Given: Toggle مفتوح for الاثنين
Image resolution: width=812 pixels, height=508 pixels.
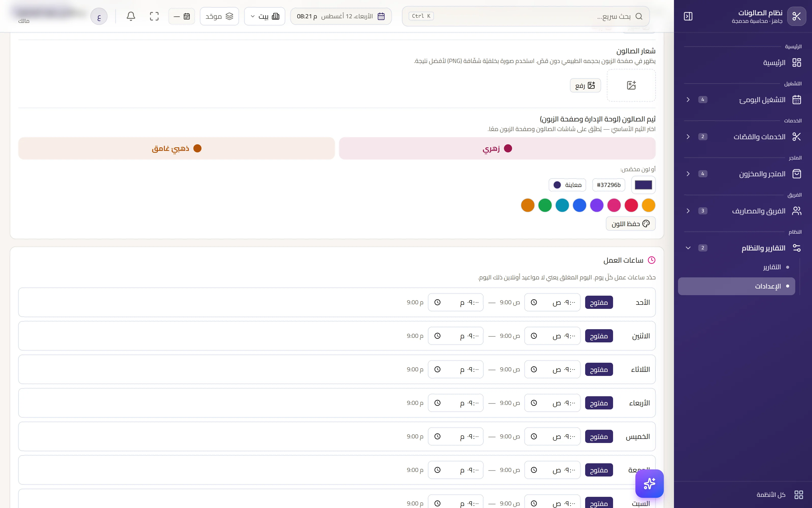Looking at the screenshot, I should [x=599, y=336].
